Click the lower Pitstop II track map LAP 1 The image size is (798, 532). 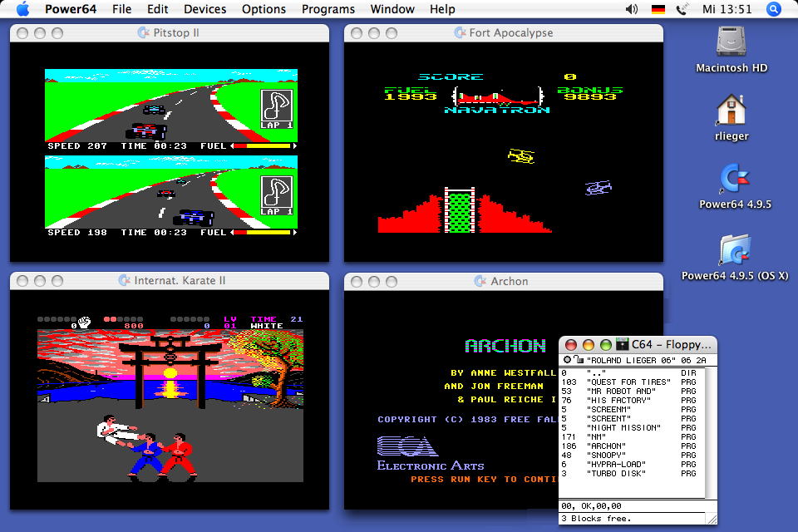[277, 195]
